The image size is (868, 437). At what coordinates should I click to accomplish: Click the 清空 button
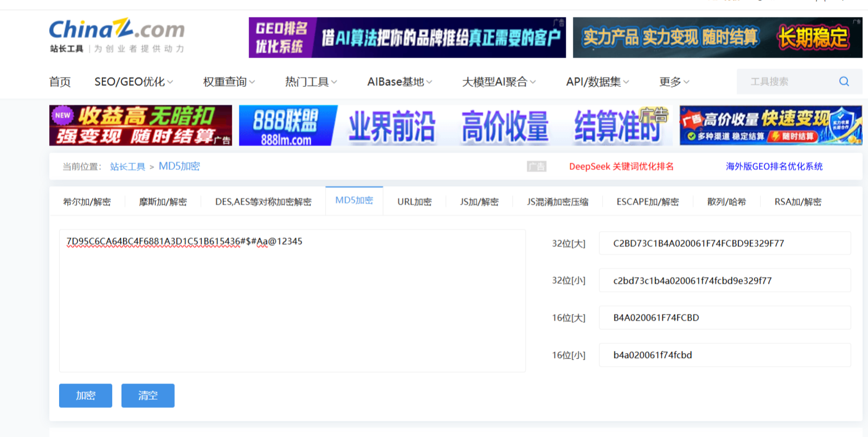[x=148, y=395]
